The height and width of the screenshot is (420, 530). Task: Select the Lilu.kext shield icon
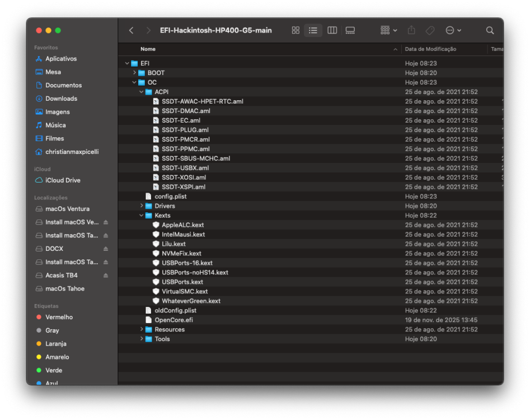click(x=156, y=244)
